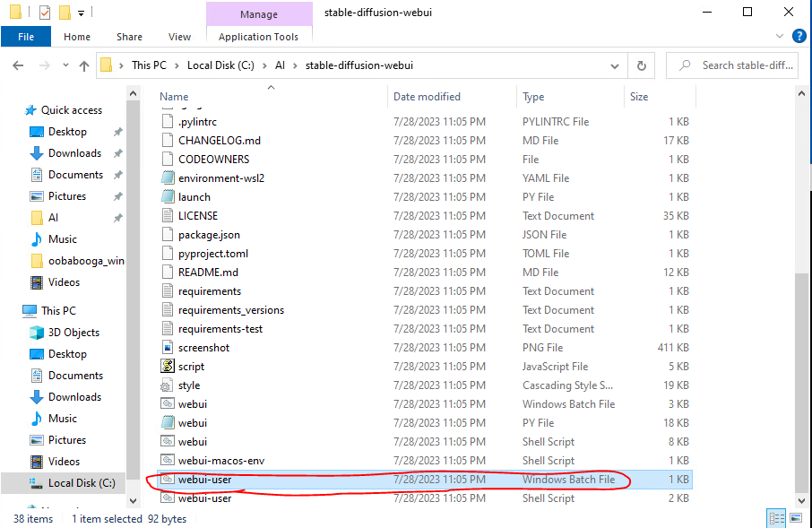
Task: Click the Refresh button in address bar
Action: click(x=641, y=65)
